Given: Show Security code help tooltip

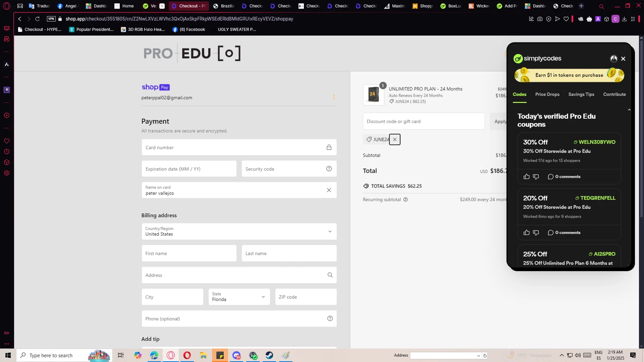Looking at the screenshot, I should 329,169.
